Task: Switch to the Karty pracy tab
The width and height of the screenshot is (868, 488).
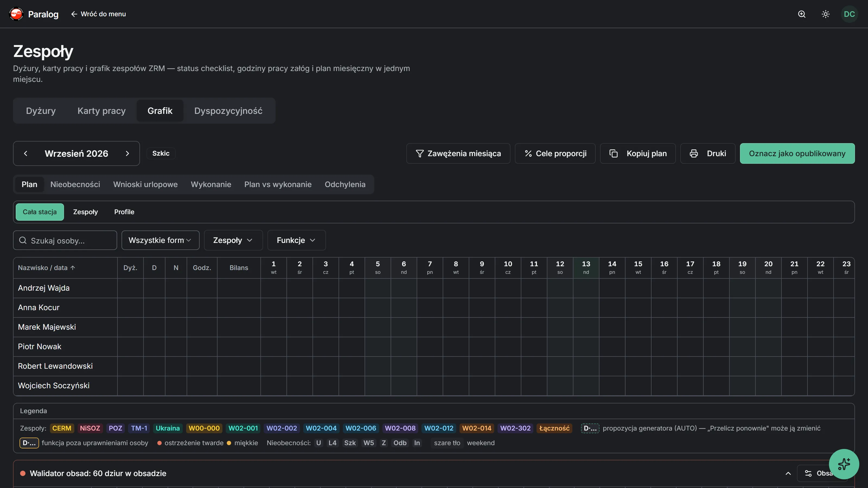Action: [101, 111]
